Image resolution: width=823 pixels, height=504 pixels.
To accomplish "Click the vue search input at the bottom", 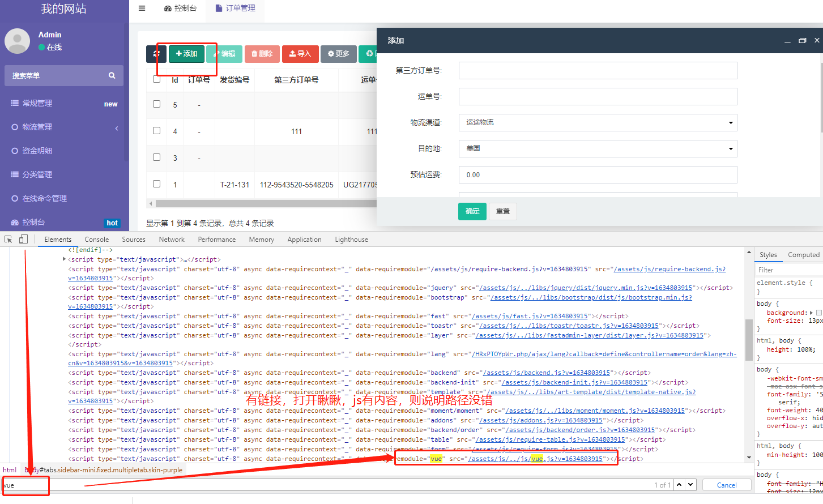I will (x=25, y=486).
